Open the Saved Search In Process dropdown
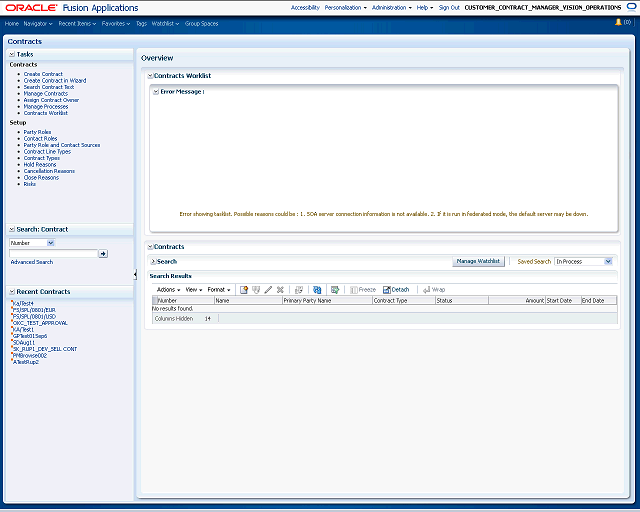The height and width of the screenshot is (512, 640). pyautogui.click(x=608, y=262)
